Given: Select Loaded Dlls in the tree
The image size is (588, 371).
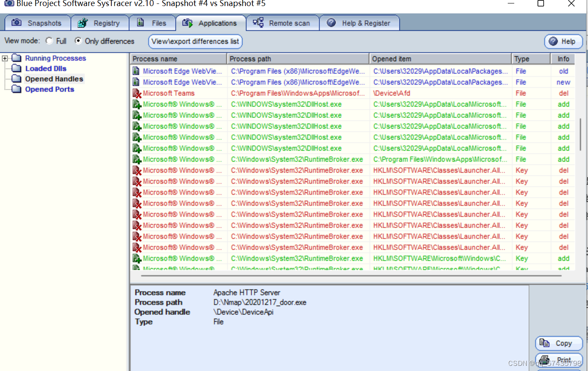Looking at the screenshot, I should (x=46, y=69).
